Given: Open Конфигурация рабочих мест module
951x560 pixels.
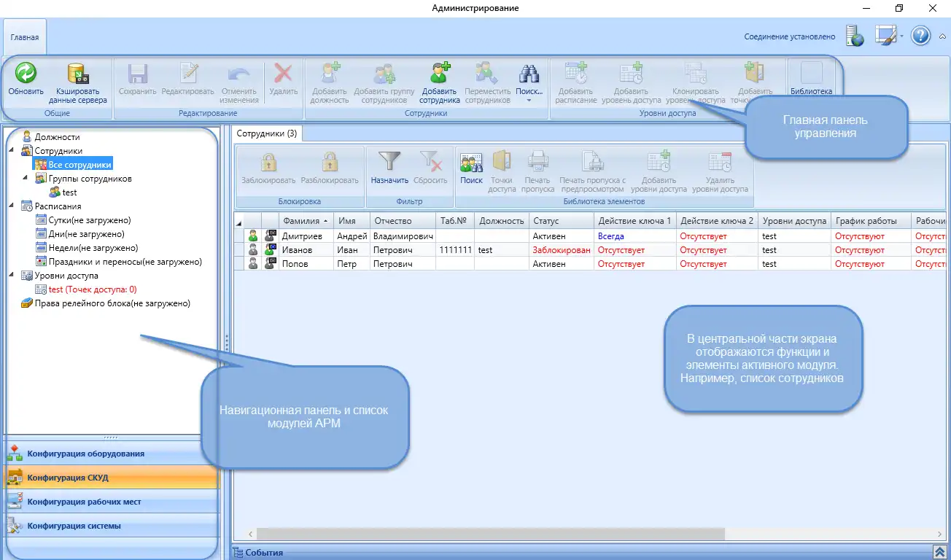Looking at the screenshot, I should [x=111, y=502].
